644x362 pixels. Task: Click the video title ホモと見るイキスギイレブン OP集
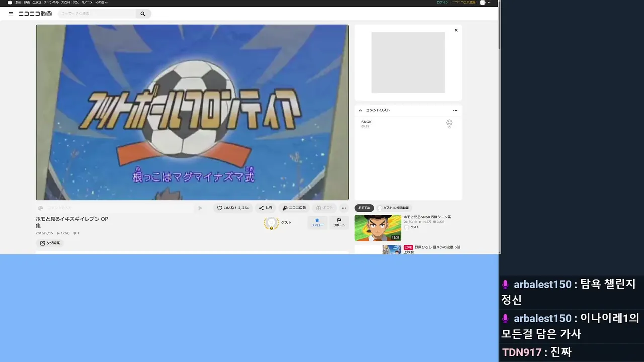point(72,222)
